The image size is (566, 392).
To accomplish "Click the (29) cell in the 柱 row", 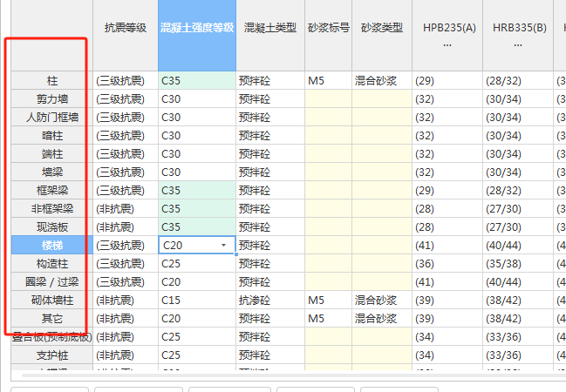I will tap(447, 80).
